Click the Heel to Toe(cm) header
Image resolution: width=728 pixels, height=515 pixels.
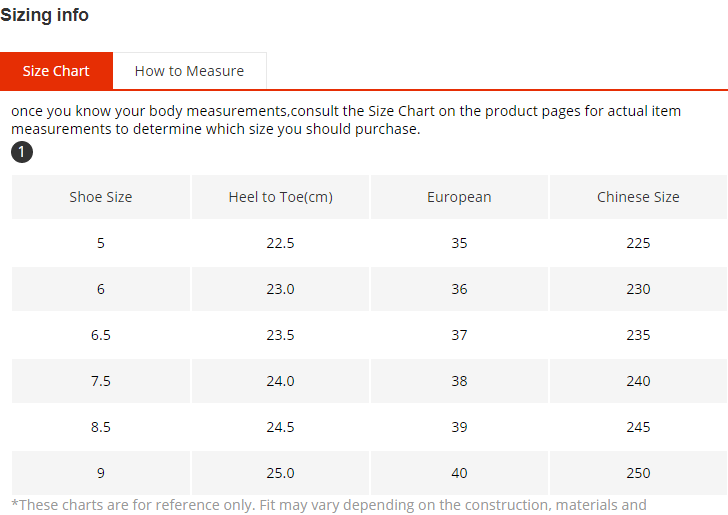pos(280,197)
